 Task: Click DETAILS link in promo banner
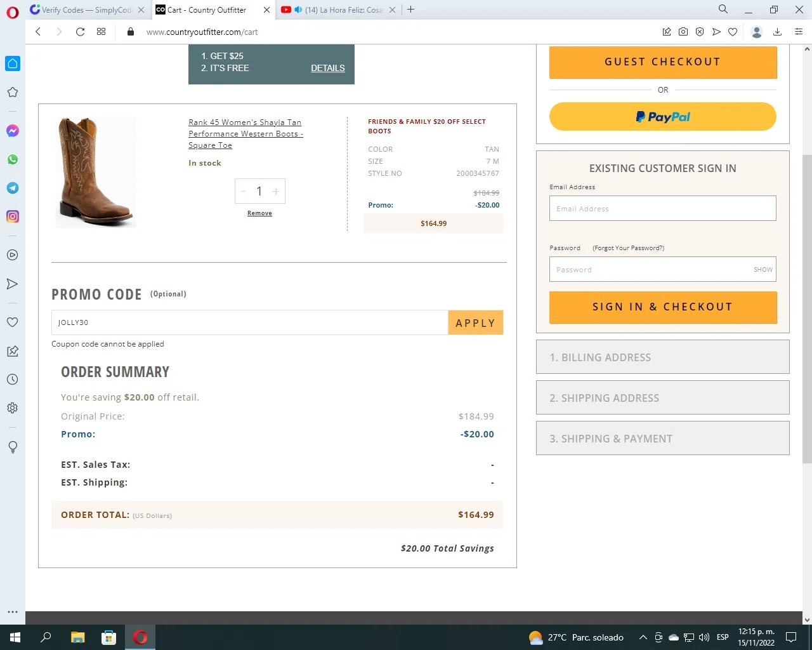[328, 68]
